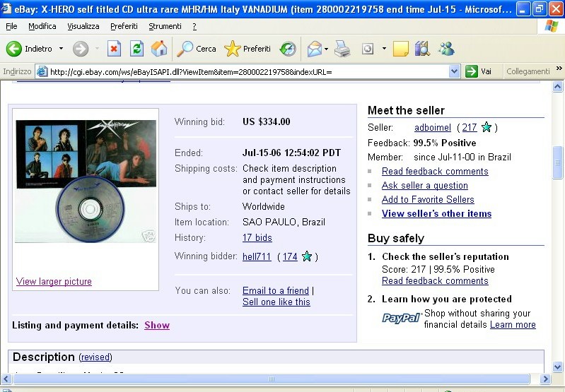Open the ? help menu
This screenshot has height=392, width=565.
[194, 26]
